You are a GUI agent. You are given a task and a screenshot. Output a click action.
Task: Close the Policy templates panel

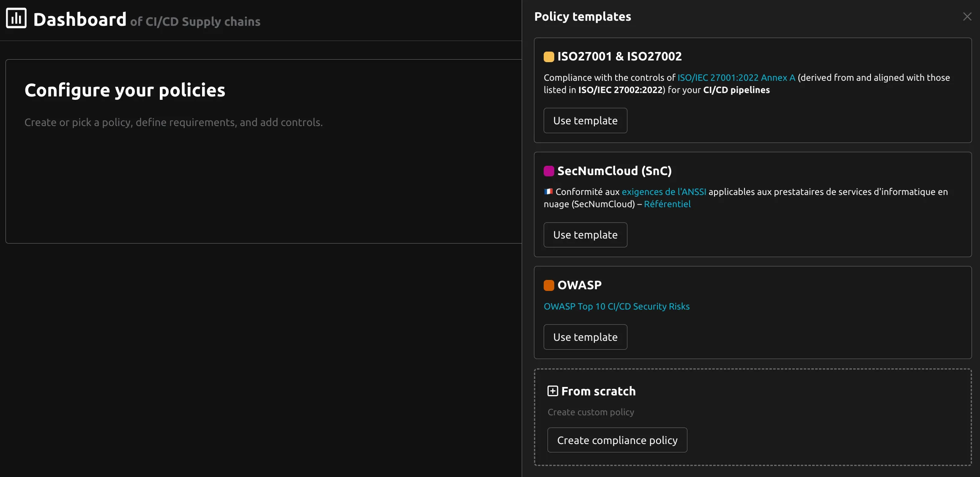(967, 16)
